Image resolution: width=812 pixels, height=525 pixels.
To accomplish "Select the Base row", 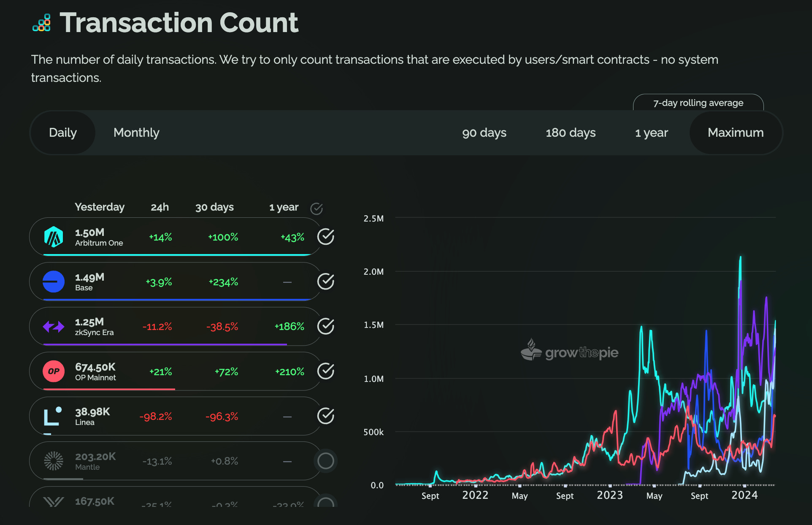I will coord(175,281).
